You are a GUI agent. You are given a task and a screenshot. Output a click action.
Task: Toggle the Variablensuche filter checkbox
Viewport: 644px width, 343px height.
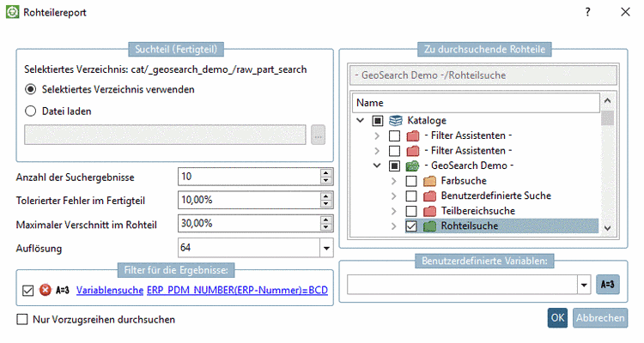(28, 291)
